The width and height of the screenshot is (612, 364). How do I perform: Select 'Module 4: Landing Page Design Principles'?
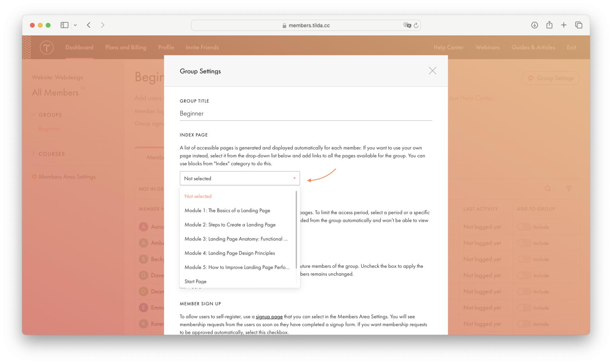point(229,253)
